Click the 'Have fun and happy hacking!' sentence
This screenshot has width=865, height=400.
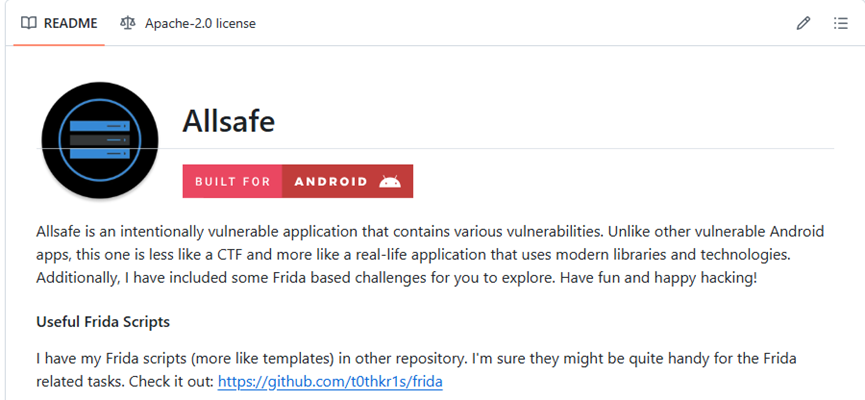click(x=658, y=278)
